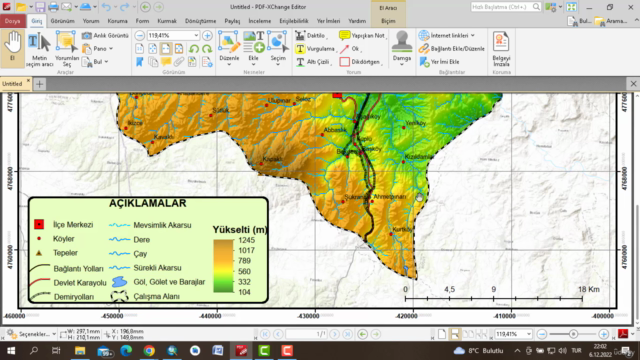Click the zoom out minus in ribbon
This screenshot has width=640, height=360.
[x=140, y=36]
